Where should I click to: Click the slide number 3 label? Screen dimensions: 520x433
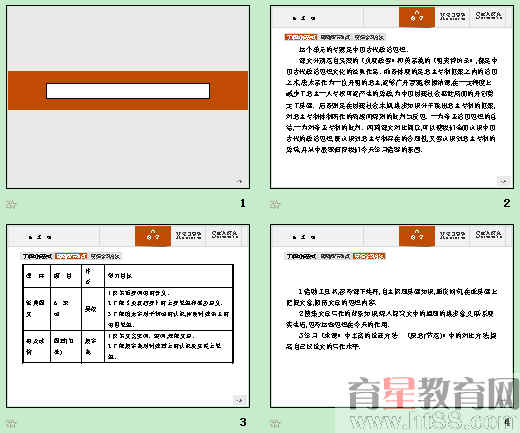(243, 422)
